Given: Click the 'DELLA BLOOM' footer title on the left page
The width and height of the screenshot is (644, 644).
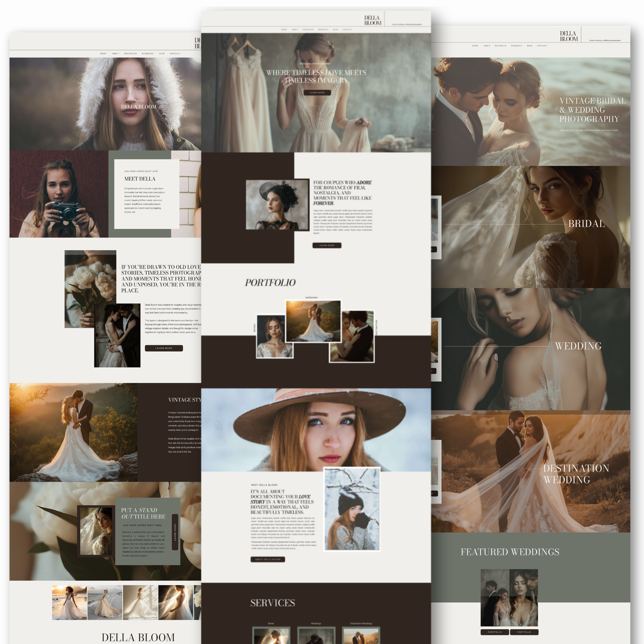Looking at the screenshot, I should point(138,637).
